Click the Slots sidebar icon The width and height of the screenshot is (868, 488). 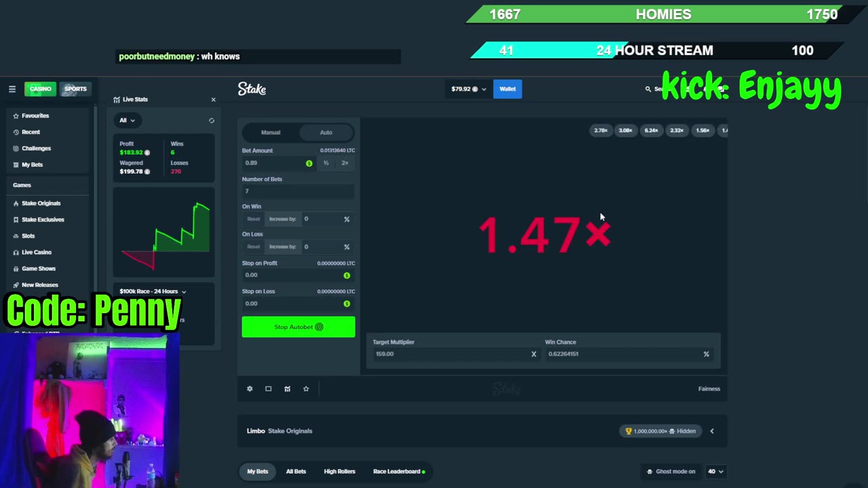16,236
